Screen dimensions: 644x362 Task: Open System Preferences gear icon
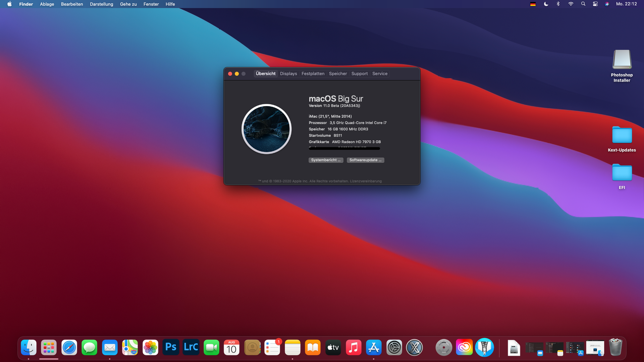pos(394,347)
